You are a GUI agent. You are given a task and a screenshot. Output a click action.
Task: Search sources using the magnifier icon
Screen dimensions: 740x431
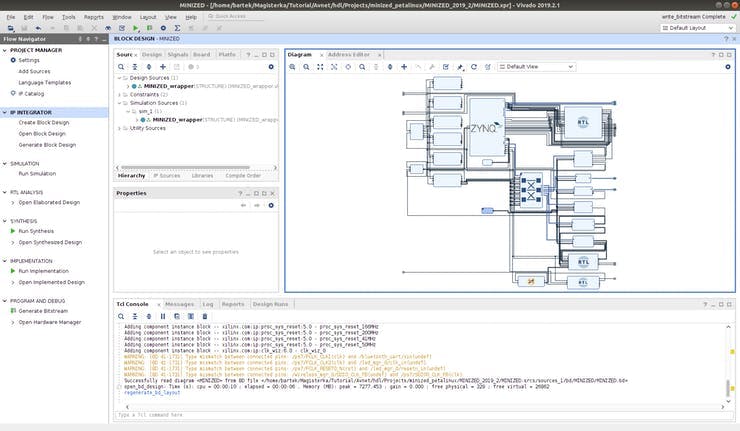(x=121, y=66)
